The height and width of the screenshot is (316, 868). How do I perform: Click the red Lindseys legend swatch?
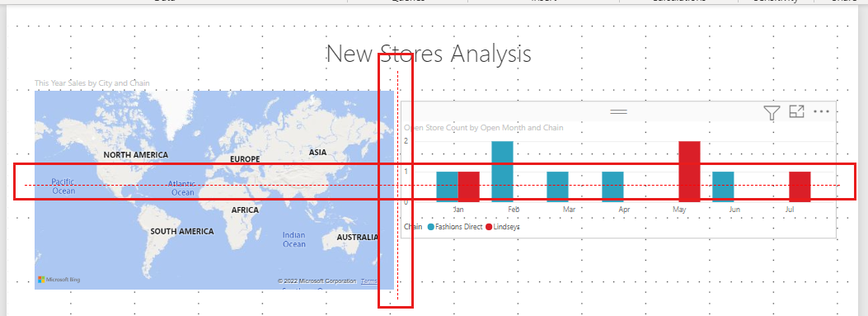[x=489, y=227]
